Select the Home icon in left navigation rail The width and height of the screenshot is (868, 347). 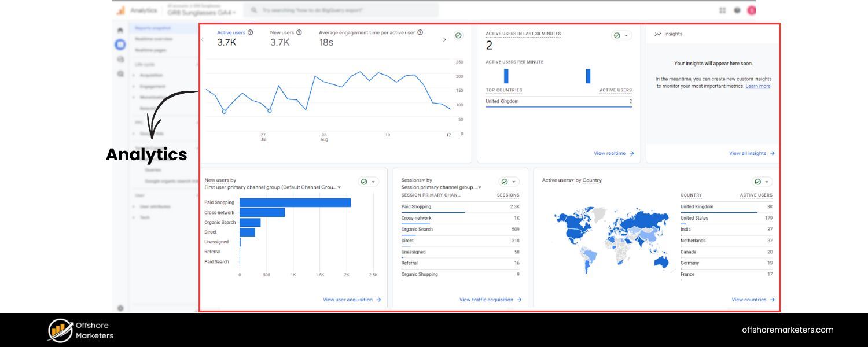click(x=120, y=29)
